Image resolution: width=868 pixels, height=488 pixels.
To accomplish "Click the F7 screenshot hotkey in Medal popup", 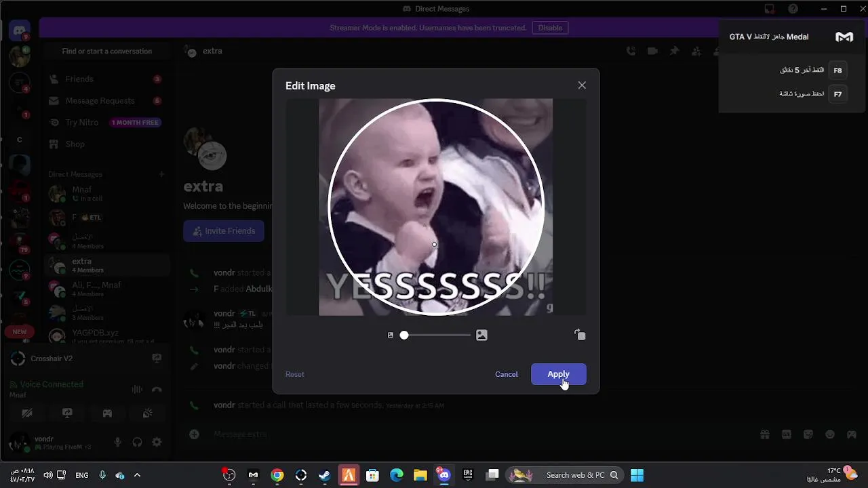I will 837,94.
